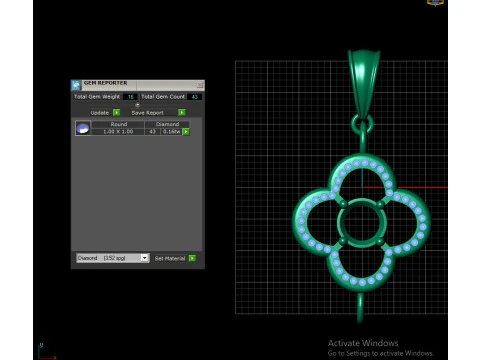
Task: Click the round gem thumbnail icon
Action: point(83,128)
